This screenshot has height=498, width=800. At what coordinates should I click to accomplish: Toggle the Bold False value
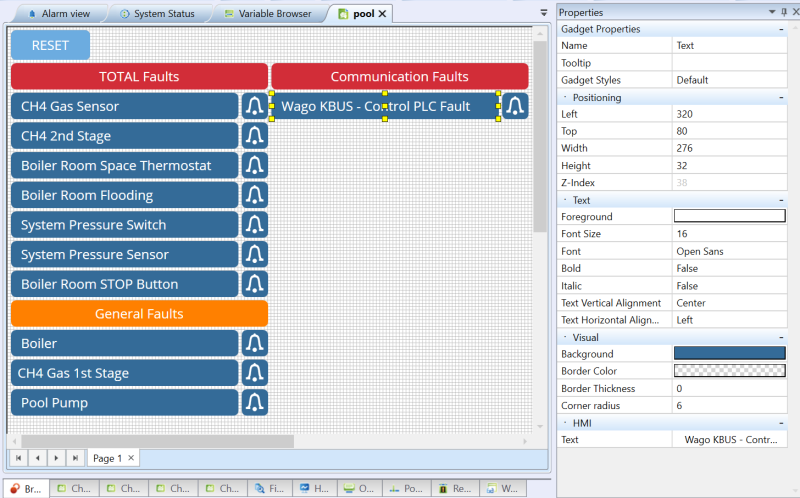click(x=730, y=268)
